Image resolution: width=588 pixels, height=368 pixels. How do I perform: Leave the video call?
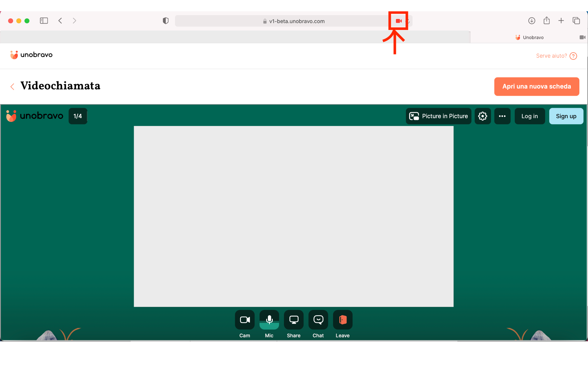tap(343, 320)
